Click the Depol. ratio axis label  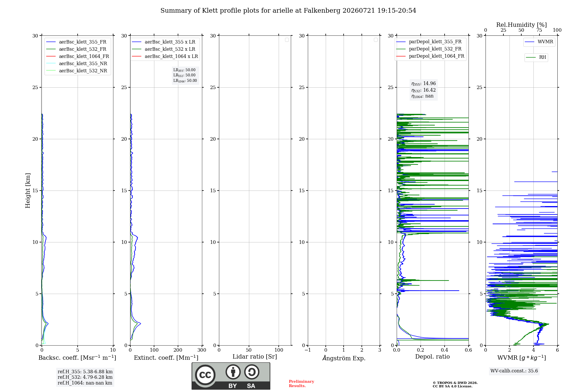tap(432, 357)
